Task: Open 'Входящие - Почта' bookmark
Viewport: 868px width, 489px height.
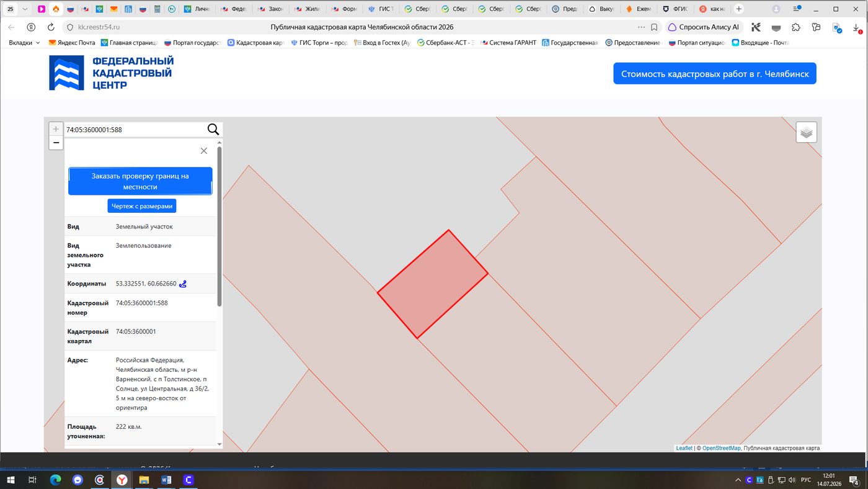Action: pyautogui.click(x=760, y=43)
